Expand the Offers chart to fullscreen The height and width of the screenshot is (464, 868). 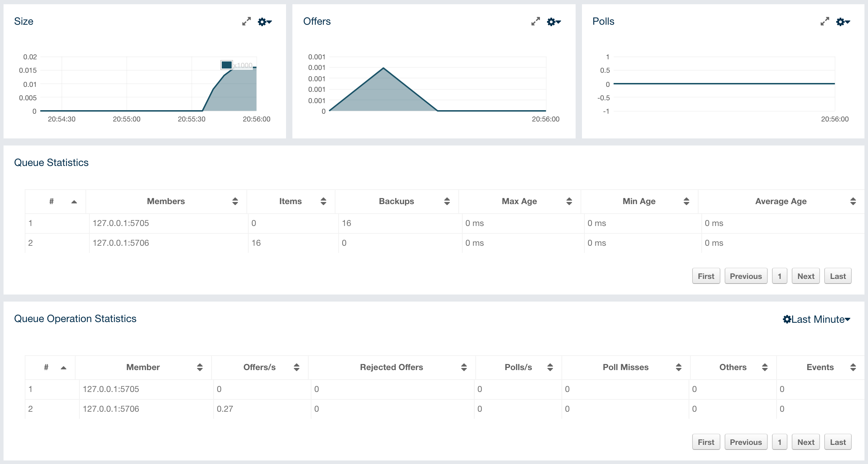(x=536, y=22)
